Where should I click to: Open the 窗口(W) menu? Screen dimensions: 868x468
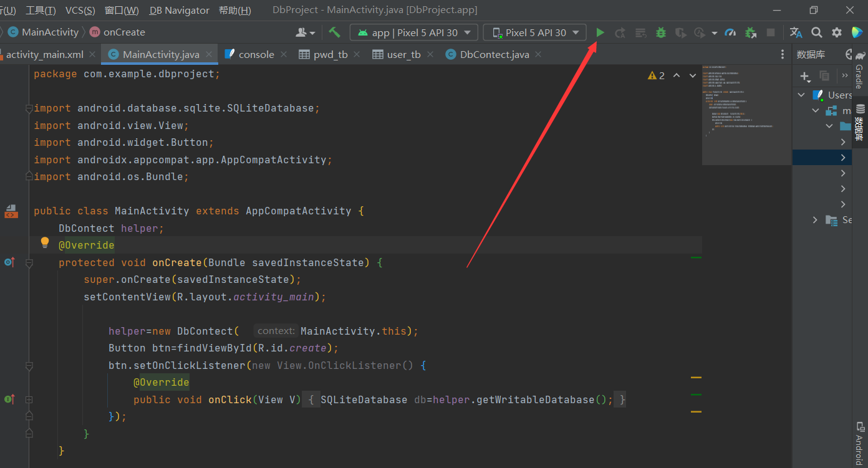[x=122, y=11]
